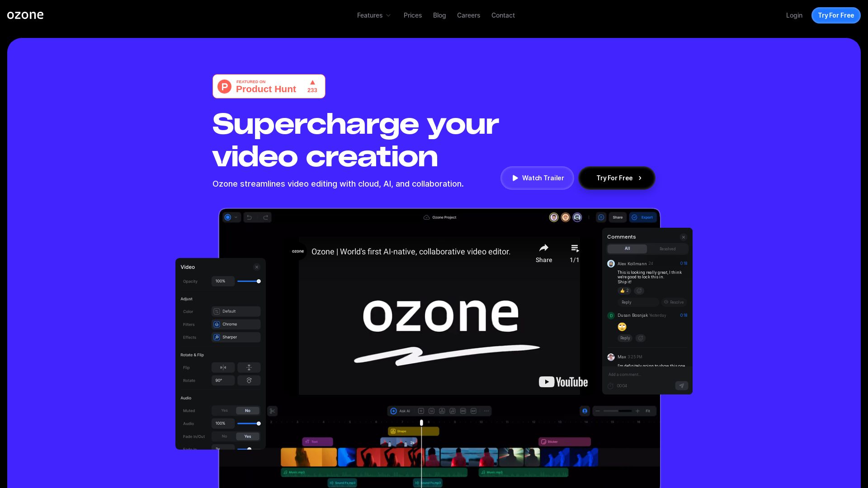The height and width of the screenshot is (488, 868).
Task: Select Chrome filter from dropdown
Action: pyautogui.click(x=236, y=324)
